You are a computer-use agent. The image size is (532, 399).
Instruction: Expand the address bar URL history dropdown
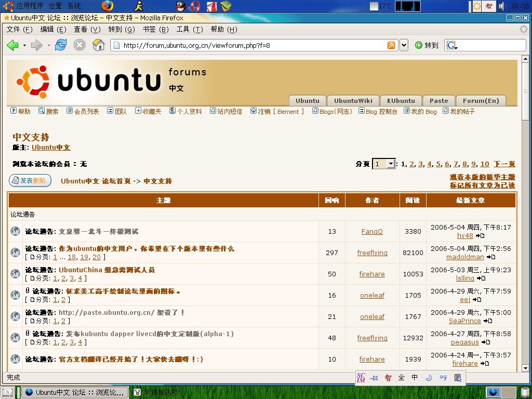tap(404, 45)
